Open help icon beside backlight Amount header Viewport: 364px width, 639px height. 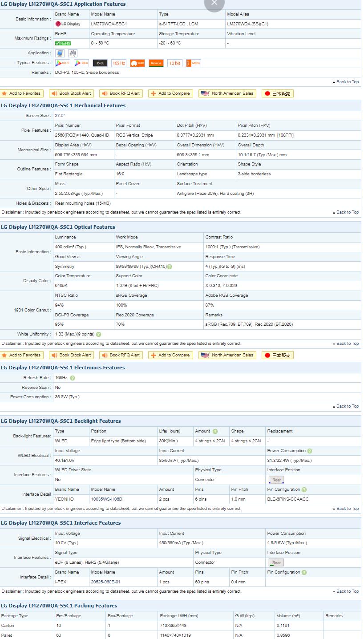tap(215, 431)
